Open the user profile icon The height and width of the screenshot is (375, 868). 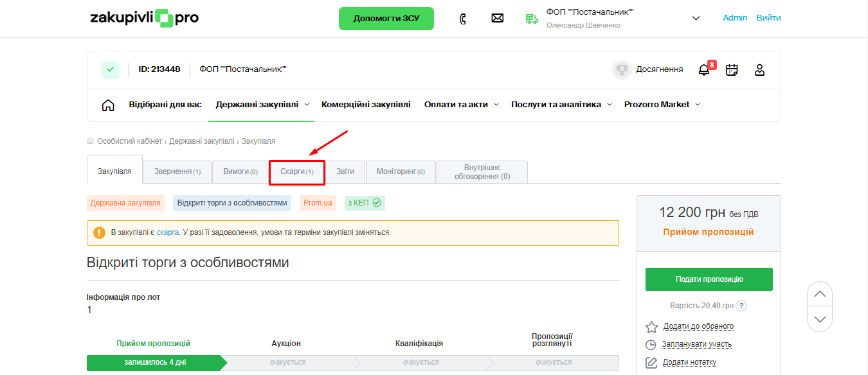[x=759, y=70]
